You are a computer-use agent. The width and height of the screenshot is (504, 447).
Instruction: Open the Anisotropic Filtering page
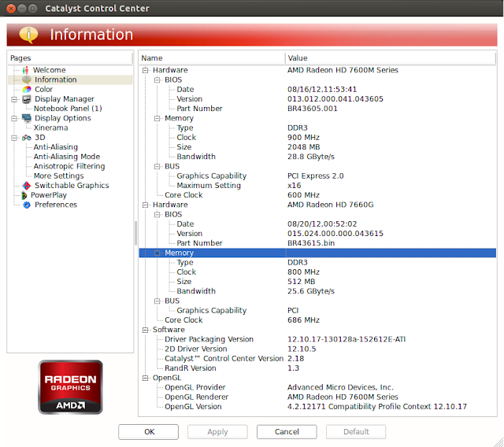click(69, 166)
